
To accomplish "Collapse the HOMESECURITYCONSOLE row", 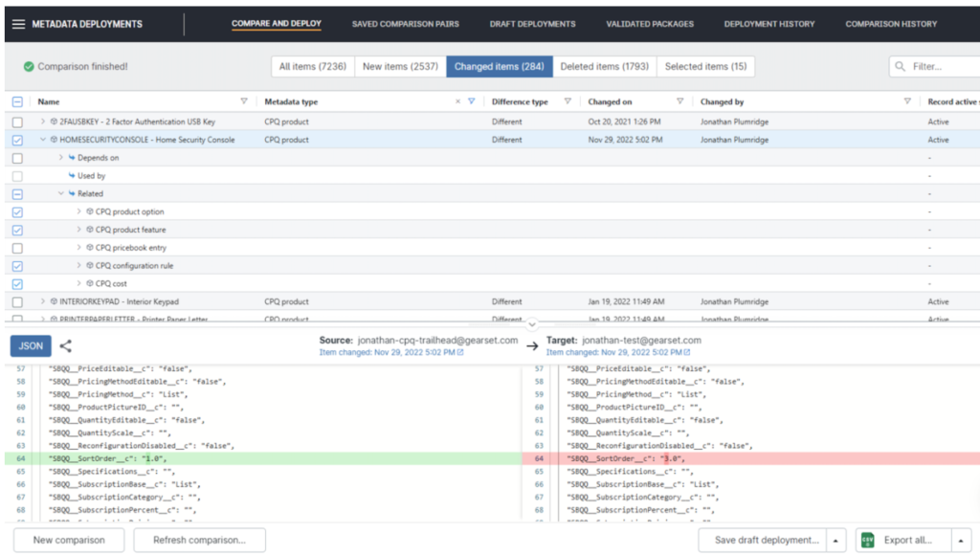I will 42,140.
